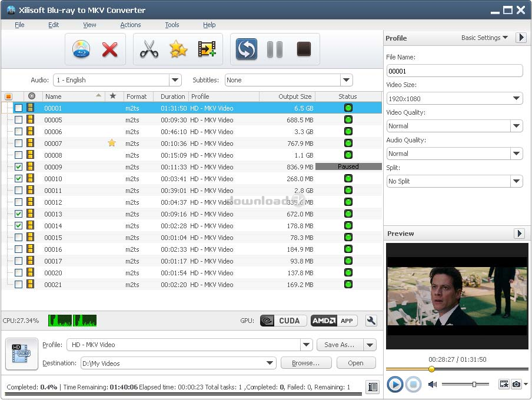Pause conversion using the pause bars icon
This screenshot has height=400, width=532.
[x=275, y=49]
